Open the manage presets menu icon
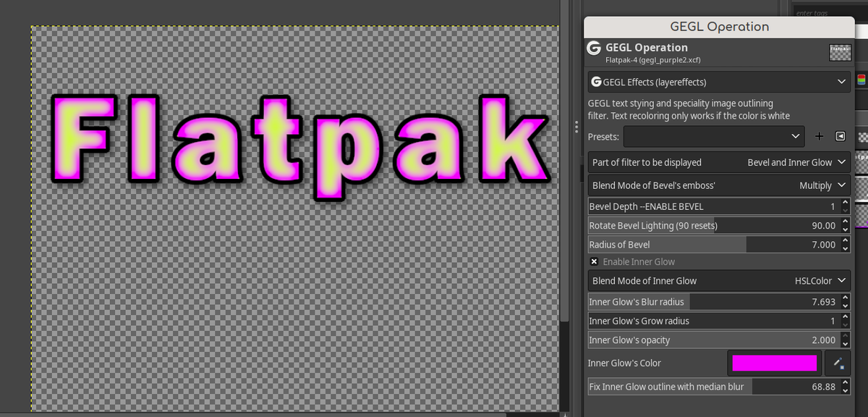 click(x=840, y=136)
